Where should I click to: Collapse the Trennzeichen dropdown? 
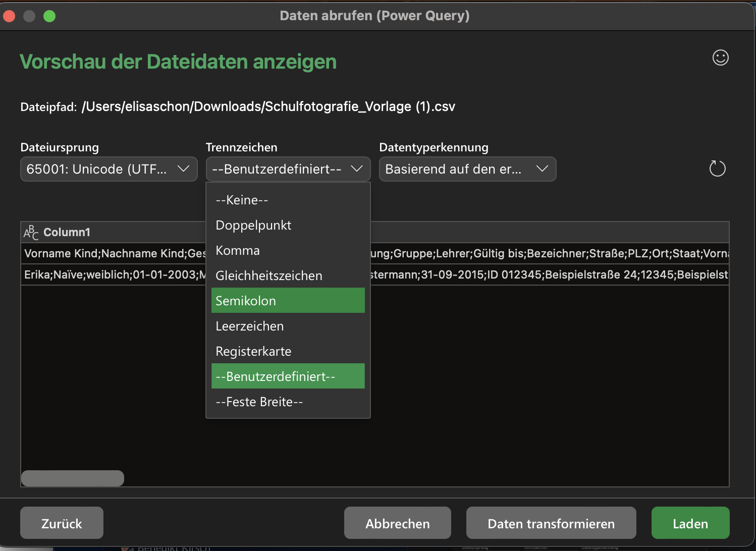pyautogui.click(x=288, y=169)
